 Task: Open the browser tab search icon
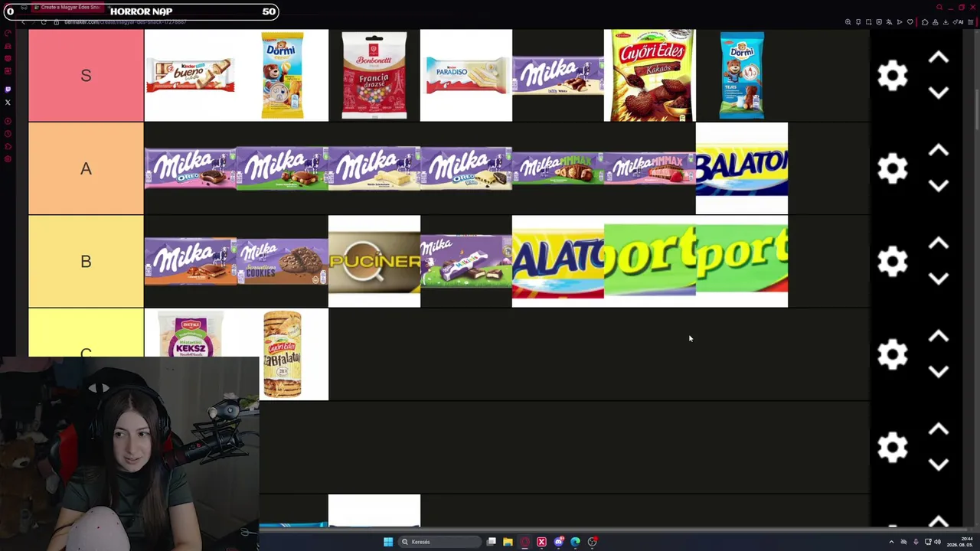tap(939, 8)
